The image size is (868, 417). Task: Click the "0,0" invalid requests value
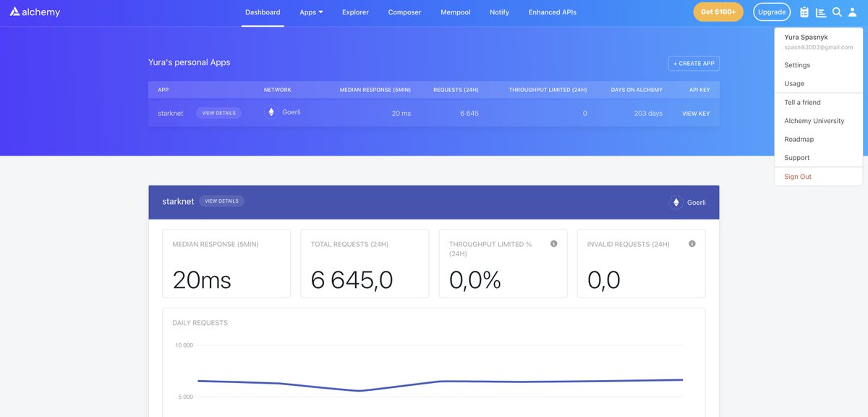(x=604, y=279)
